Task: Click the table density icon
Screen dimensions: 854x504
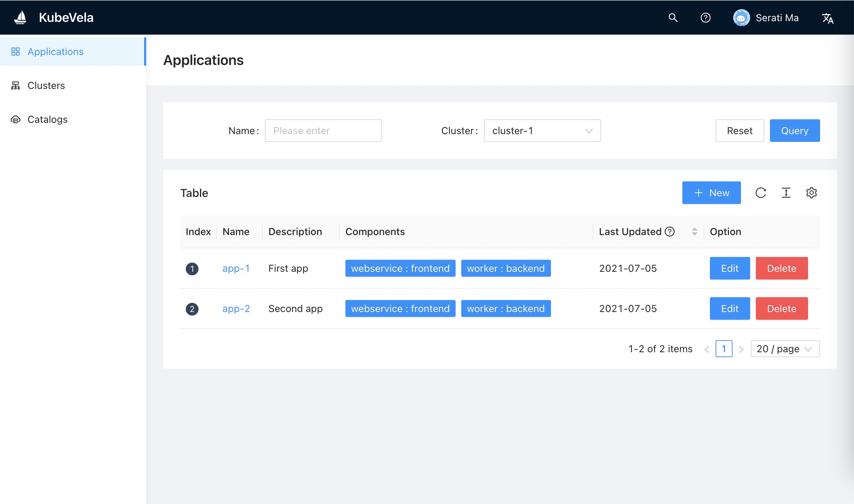Action: click(786, 193)
